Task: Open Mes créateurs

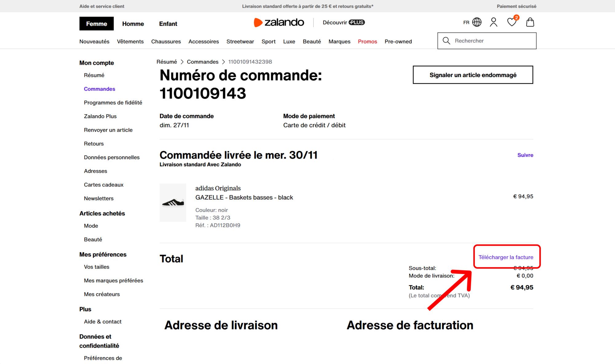Action: point(102,294)
